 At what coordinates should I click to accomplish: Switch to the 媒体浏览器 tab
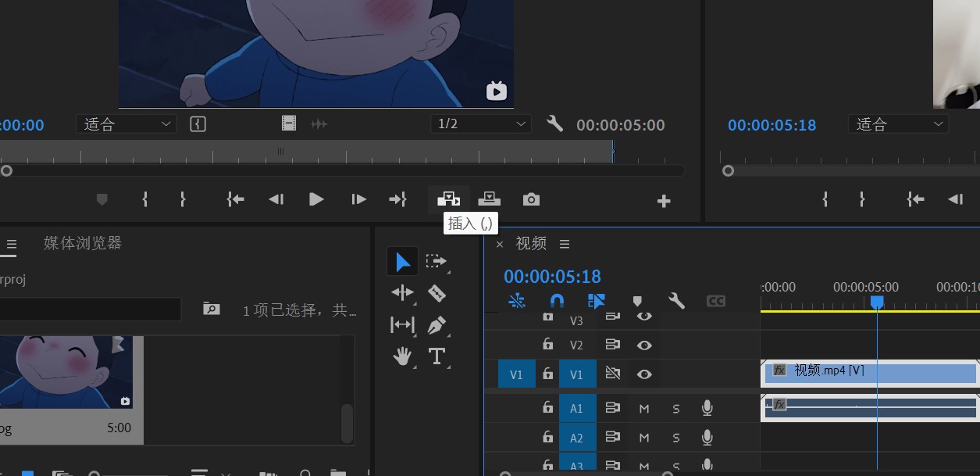coord(83,243)
